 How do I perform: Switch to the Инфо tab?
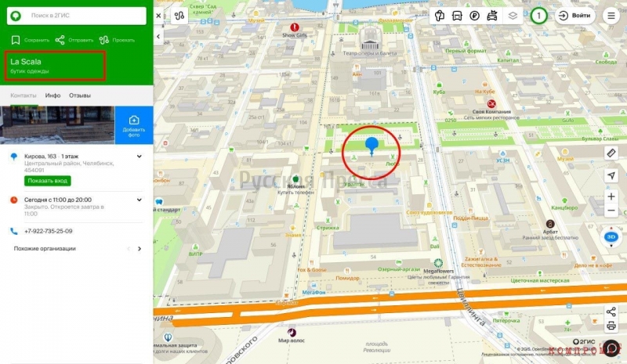53,96
